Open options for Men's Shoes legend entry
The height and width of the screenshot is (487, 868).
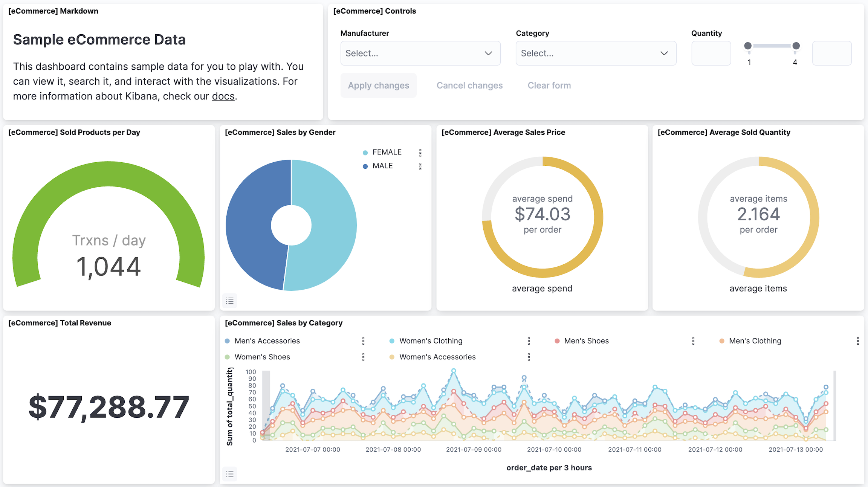click(x=693, y=341)
